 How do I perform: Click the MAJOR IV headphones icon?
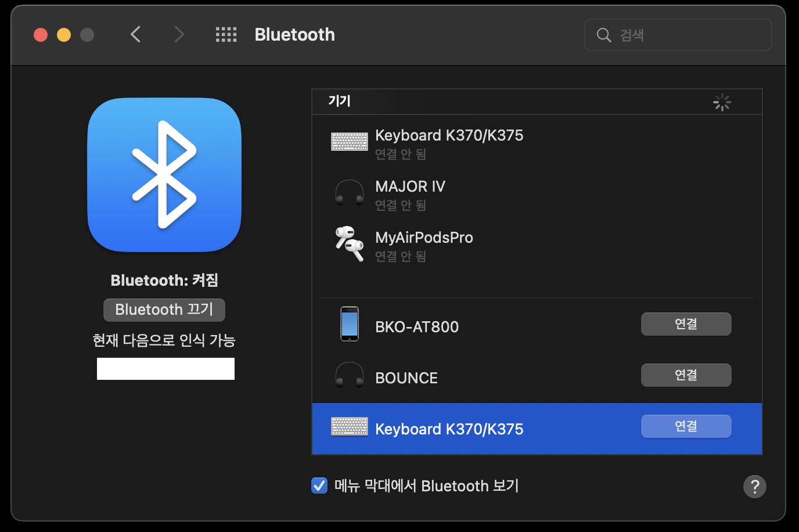click(x=350, y=193)
